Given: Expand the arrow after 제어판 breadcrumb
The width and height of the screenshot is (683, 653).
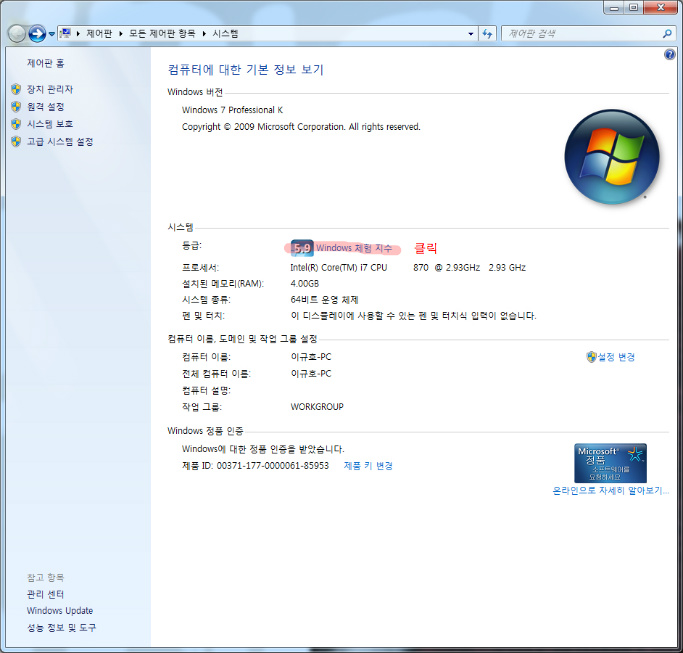Looking at the screenshot, I should [121, 34].
